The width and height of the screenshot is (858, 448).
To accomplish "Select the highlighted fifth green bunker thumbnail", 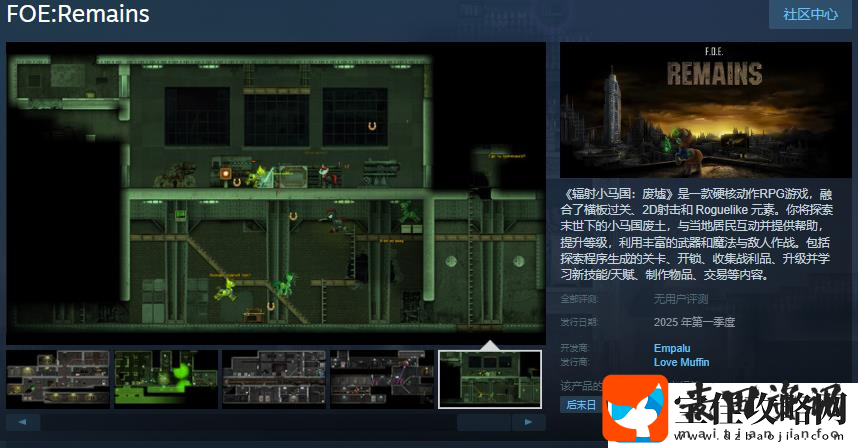I will click(x=490, y=380).
